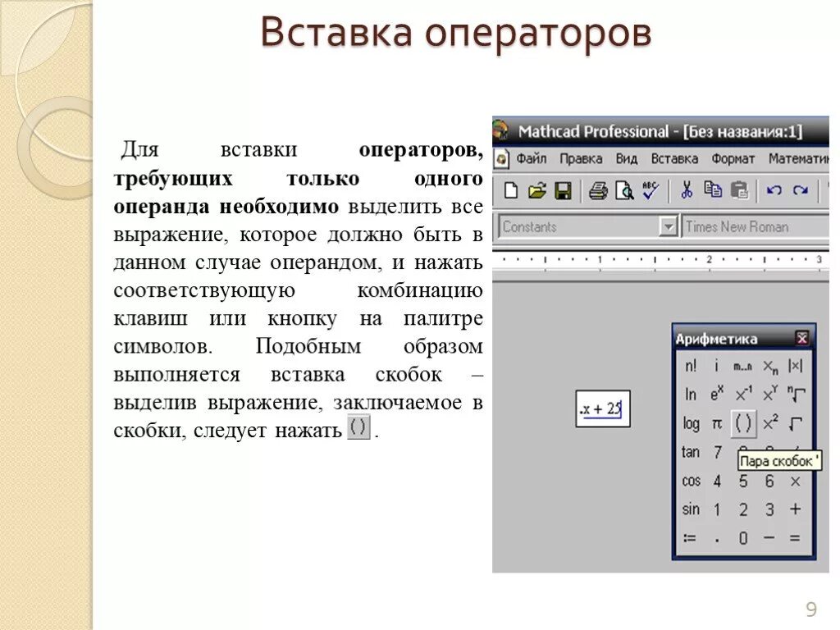Expand the Math menu on menu bar
This screenshot has height=630, width=840.
click(x=797, y=159)
